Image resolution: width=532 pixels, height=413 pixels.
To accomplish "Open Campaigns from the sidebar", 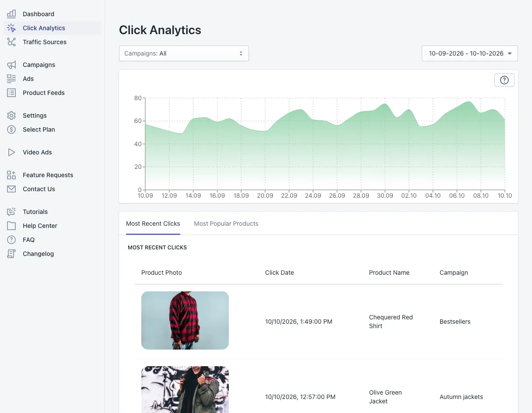I will [x=39, y=65].
